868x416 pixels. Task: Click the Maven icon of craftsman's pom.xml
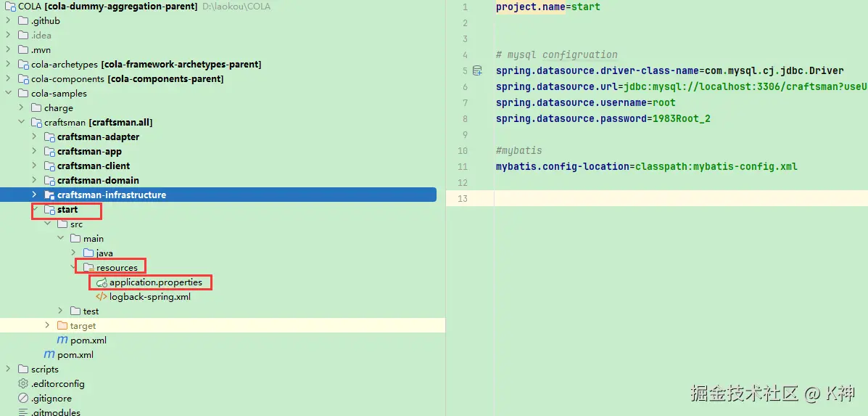point(49,354)
